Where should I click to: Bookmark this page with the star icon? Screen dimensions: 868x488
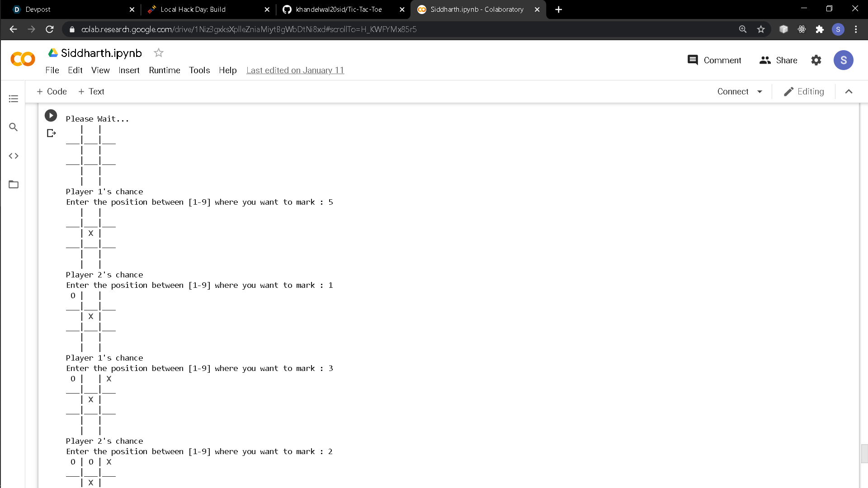click(x=761, y=29)
